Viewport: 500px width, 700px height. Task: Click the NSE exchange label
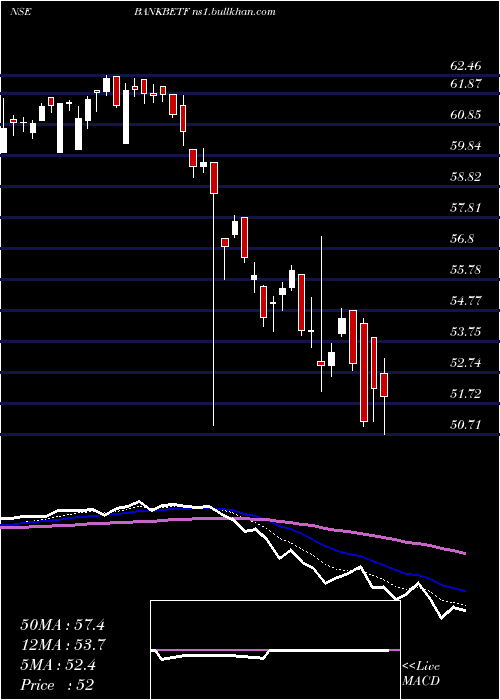[x=20, y=12]
